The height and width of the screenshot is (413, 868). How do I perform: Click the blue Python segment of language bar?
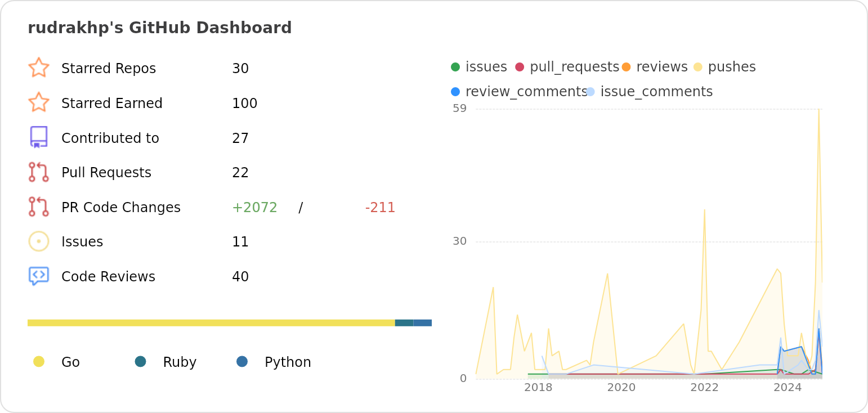[x=423, y=323]
